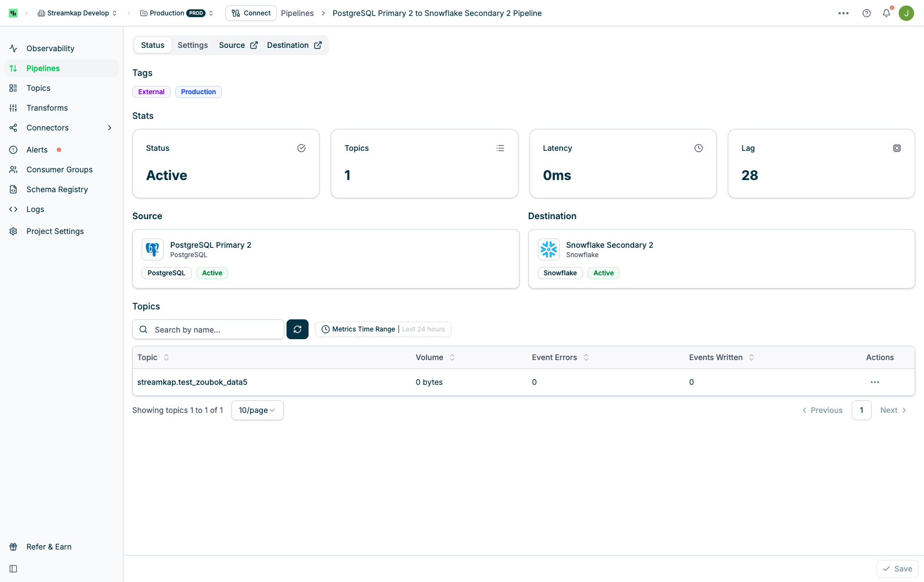
Task: Refresh the topics list
Action: tap(298, 329)
